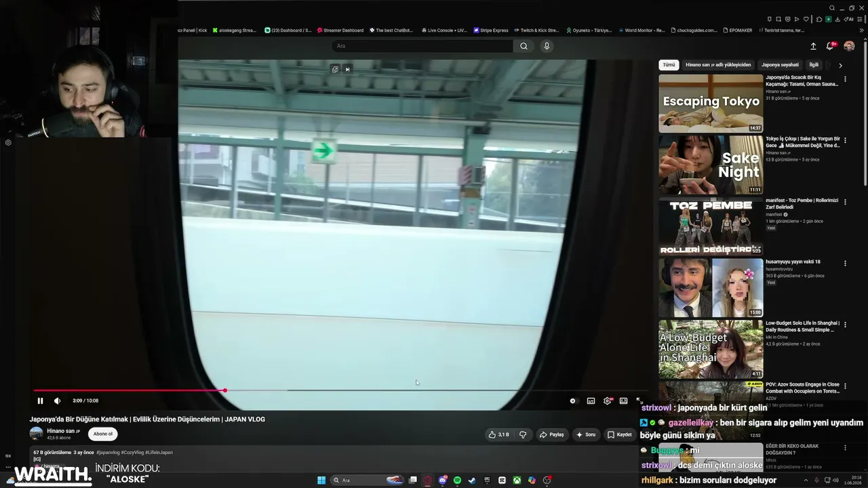This screenshot has width=868, height=488.
Task: Open husamyuyu yayın vakti 18 thumbnail
Action: click(711, 287)
